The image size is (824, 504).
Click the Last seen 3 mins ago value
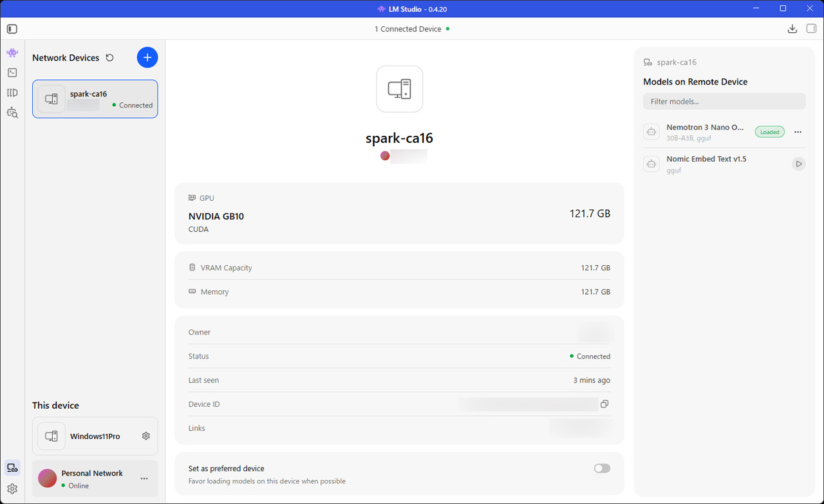coord(592,380)
